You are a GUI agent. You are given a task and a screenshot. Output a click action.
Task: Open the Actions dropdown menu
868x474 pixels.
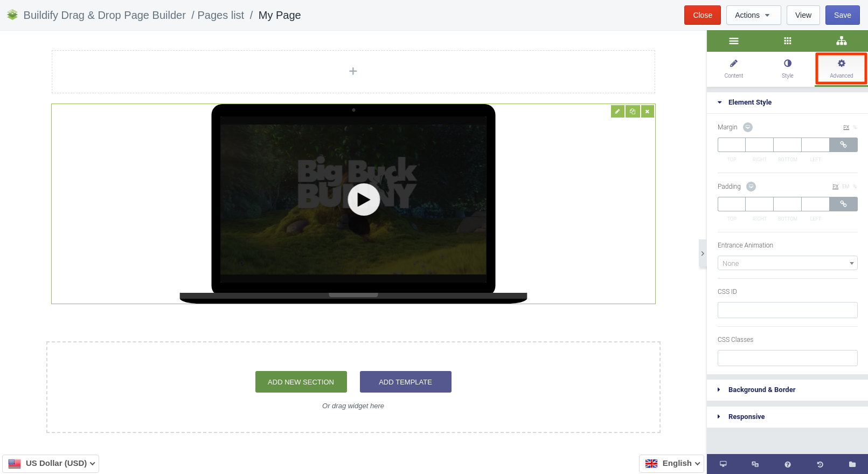point(753,15)
